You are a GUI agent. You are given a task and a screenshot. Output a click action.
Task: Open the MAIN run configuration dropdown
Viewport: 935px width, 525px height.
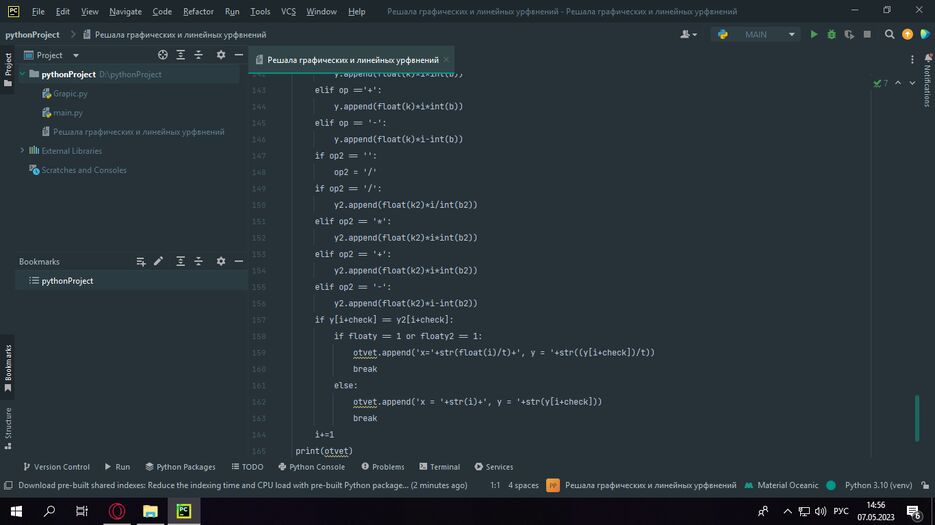coord(756,35)
